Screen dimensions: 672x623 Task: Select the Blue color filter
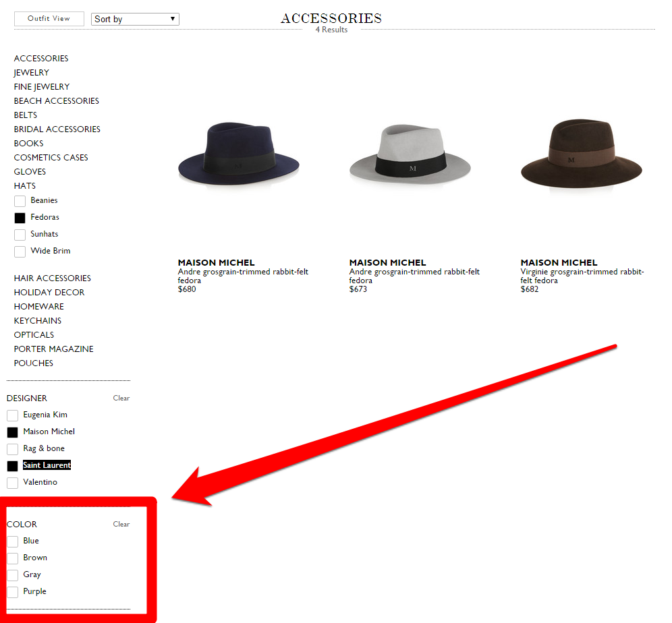[12, 541]
